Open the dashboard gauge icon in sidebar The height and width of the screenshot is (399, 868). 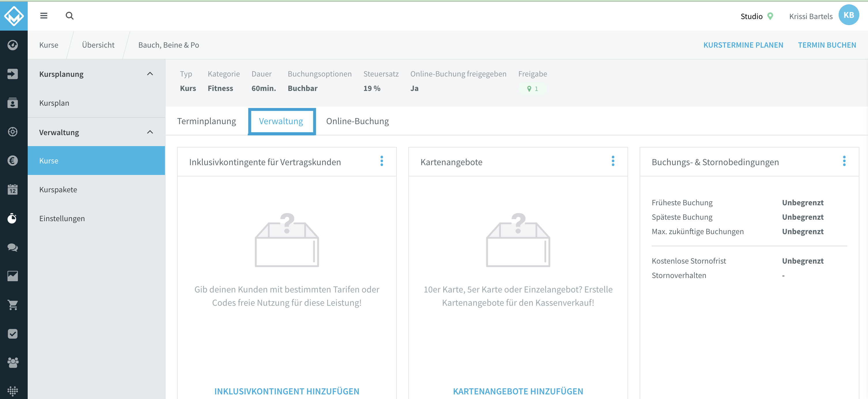(13, 45)
